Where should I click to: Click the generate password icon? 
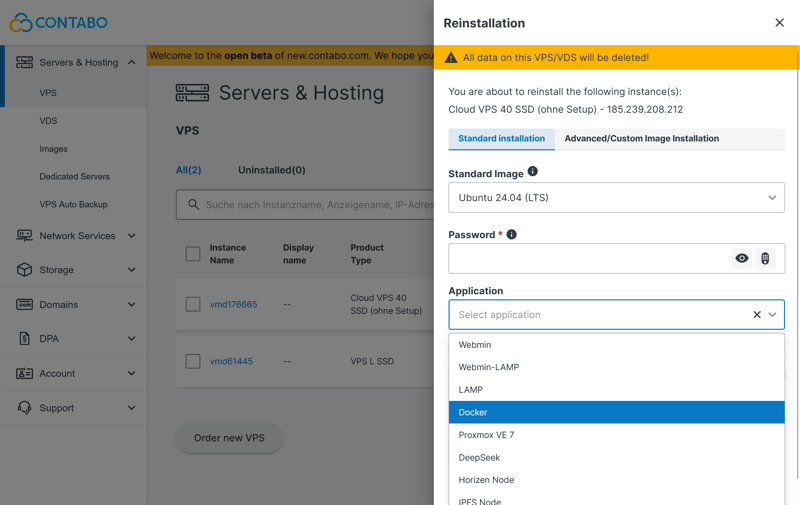point(765,258)
